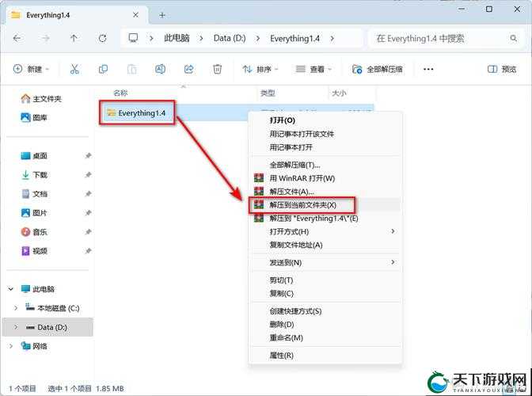Open 文档 (Documents) in sidebar
This screenshot has width=532, height=396.
(34, 194)
